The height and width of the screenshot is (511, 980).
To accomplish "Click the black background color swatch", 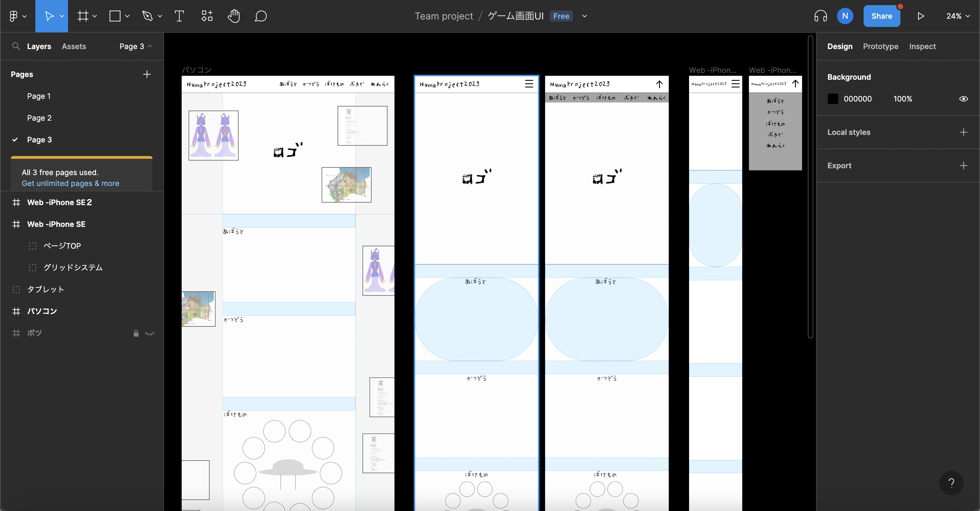I will coord(833,99).
